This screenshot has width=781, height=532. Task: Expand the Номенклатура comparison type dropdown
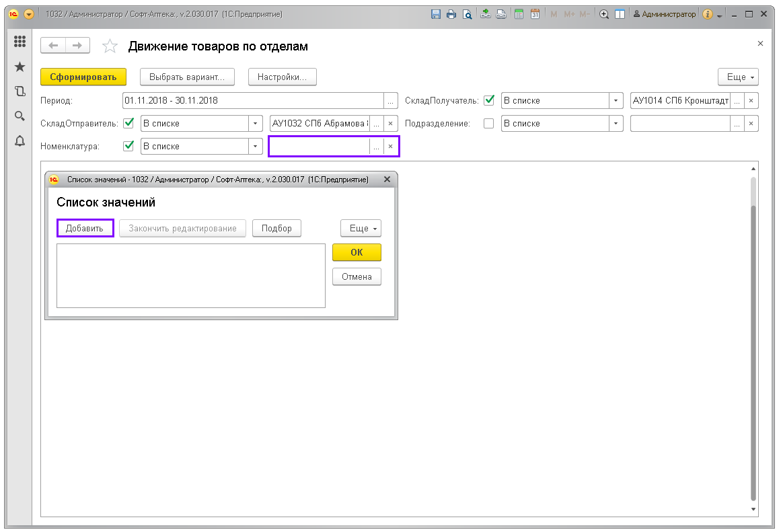255,147
